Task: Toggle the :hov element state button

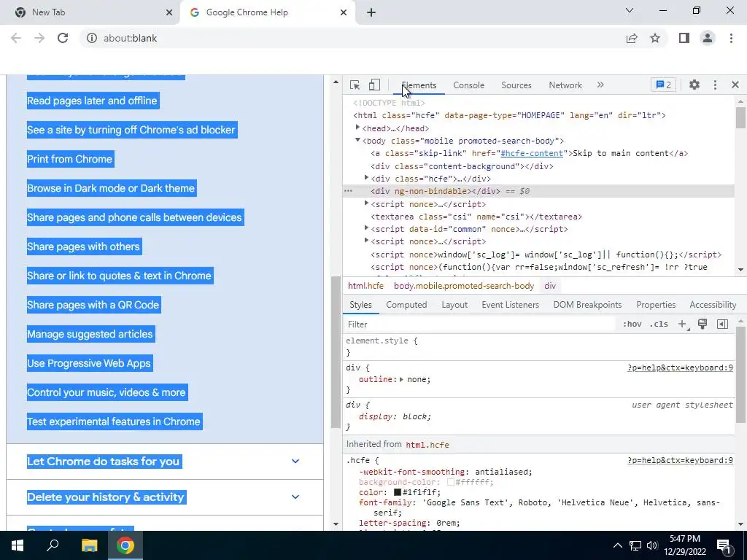Action: pyautogui.click(x=632, y=324)
